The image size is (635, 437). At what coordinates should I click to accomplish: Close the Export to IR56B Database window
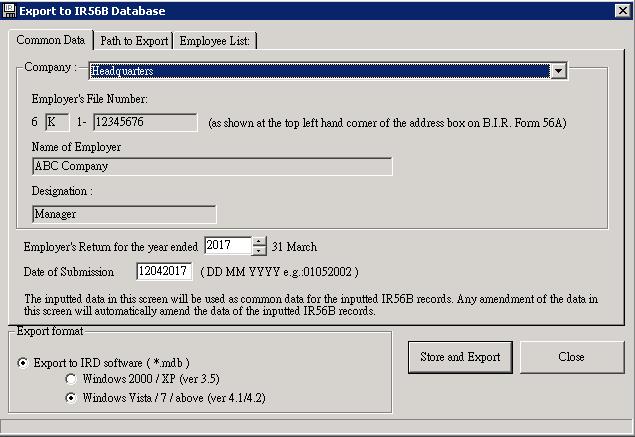click(x=622, y=11)
